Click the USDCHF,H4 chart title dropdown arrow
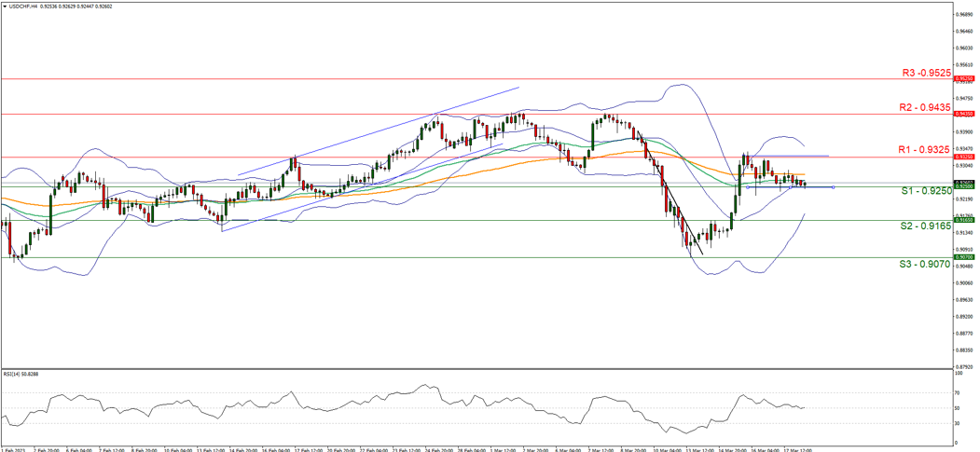The image size is (980, 452). pos(5,7)
